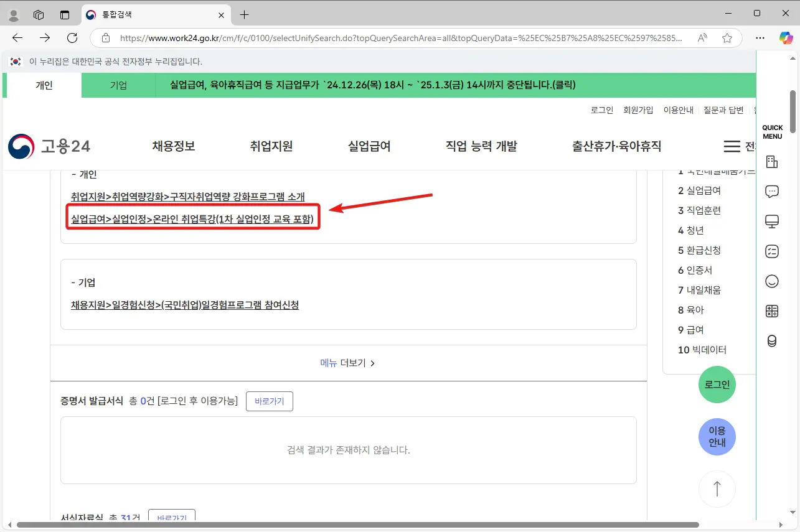The image size is (800, 532).
Task: Click popular keyword 5 환급신청
Action: pyautogui.click(x=699, y=250)
